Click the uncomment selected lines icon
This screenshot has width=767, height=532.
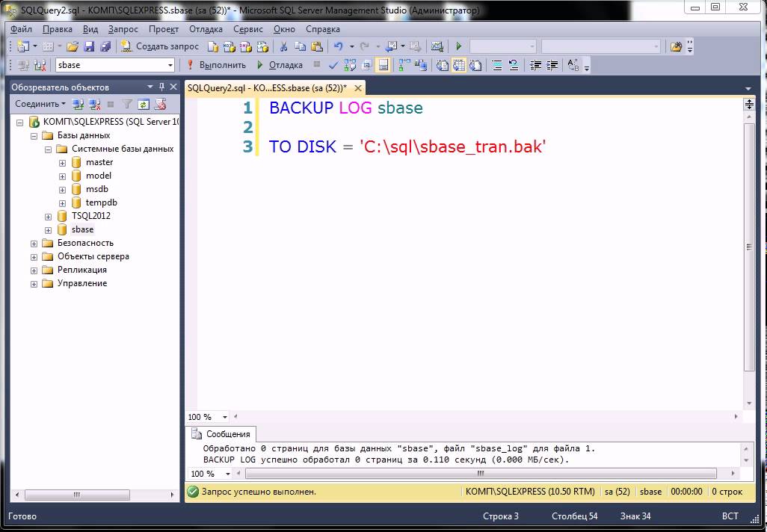coord(514,65)
